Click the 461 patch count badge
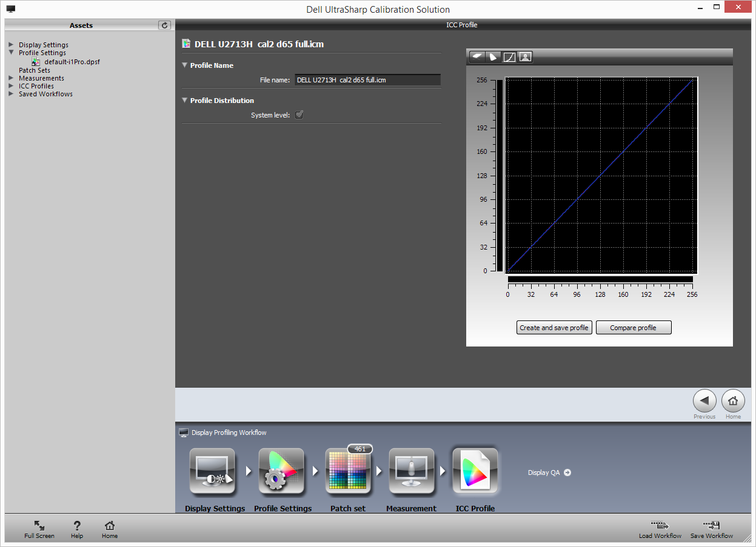Viewport: 756px width, 547px height. click(360, 449)
